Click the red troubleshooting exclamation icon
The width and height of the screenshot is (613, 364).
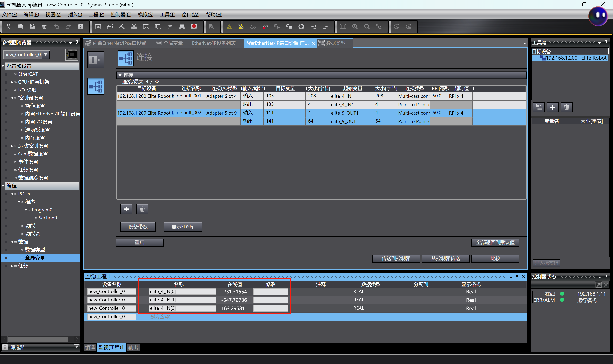pyautogui.click(x=194, y=27)
